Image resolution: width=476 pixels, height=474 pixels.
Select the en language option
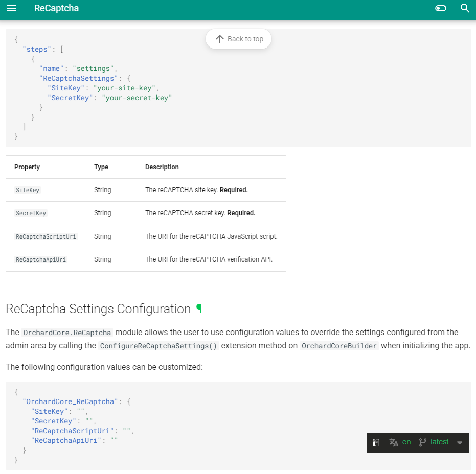(406, 442)
